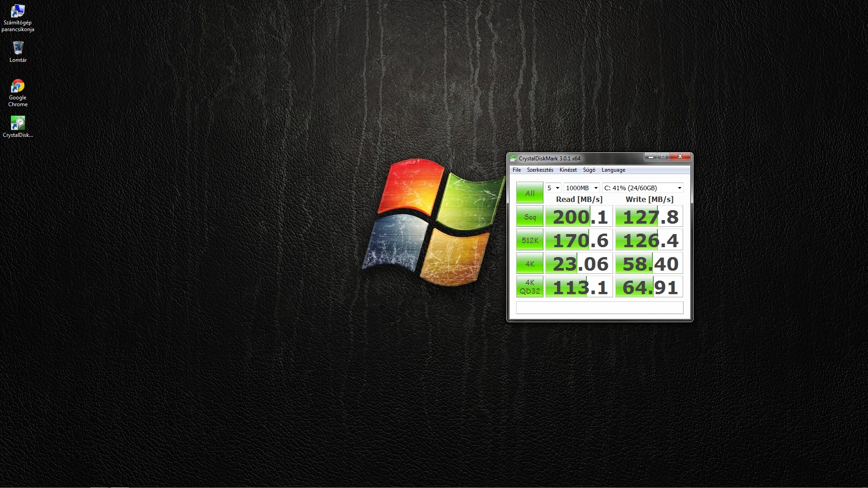Screen dimensions: 868x488
Task: Open the File menu
Action: tap(516, 170)
